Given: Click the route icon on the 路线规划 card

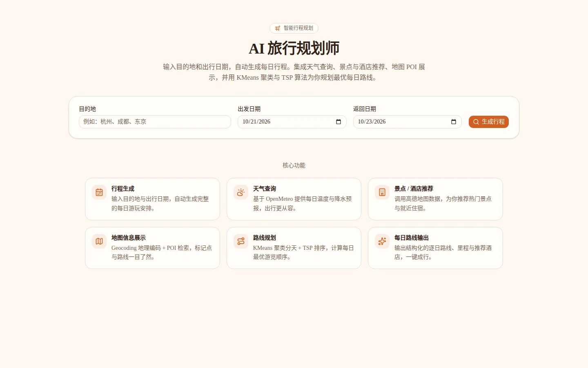Looking at the screenshot, I should pos(241,241).
